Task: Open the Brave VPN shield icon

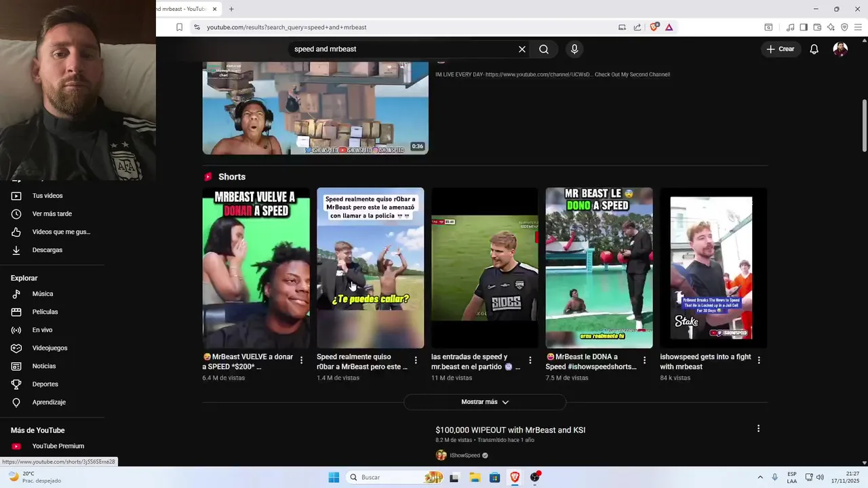Action: (844, 27)
